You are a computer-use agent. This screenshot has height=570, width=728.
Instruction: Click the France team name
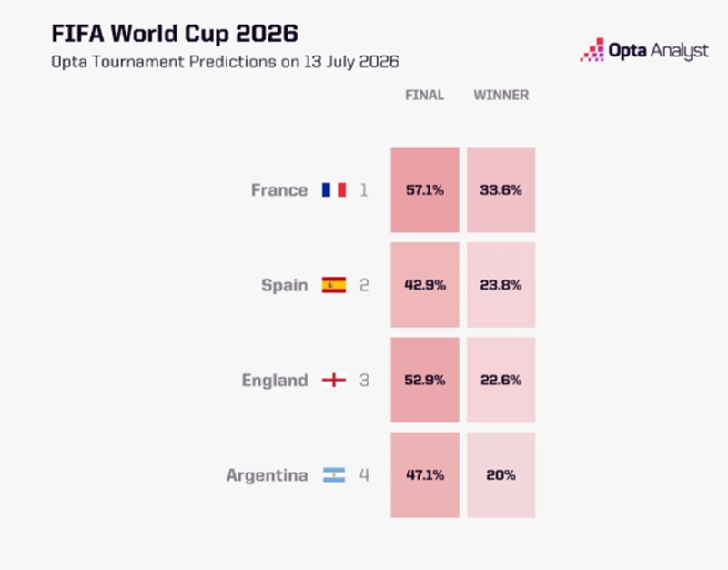point(279,190)
